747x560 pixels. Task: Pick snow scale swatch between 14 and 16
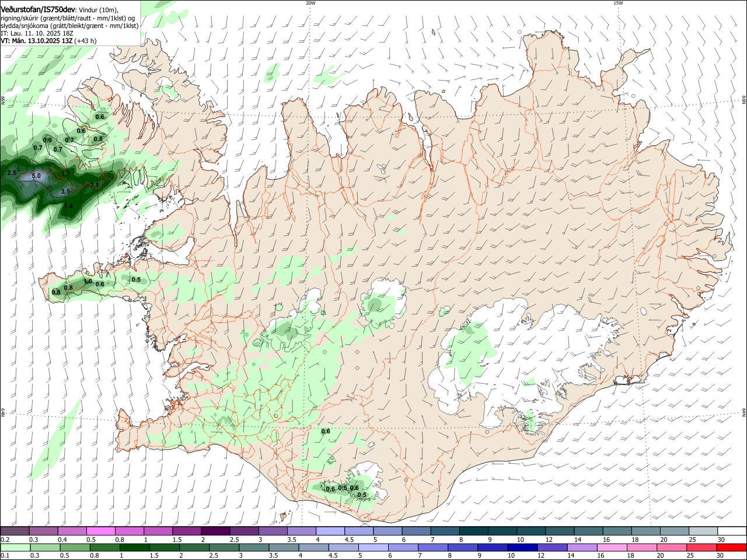coord(588,531)
